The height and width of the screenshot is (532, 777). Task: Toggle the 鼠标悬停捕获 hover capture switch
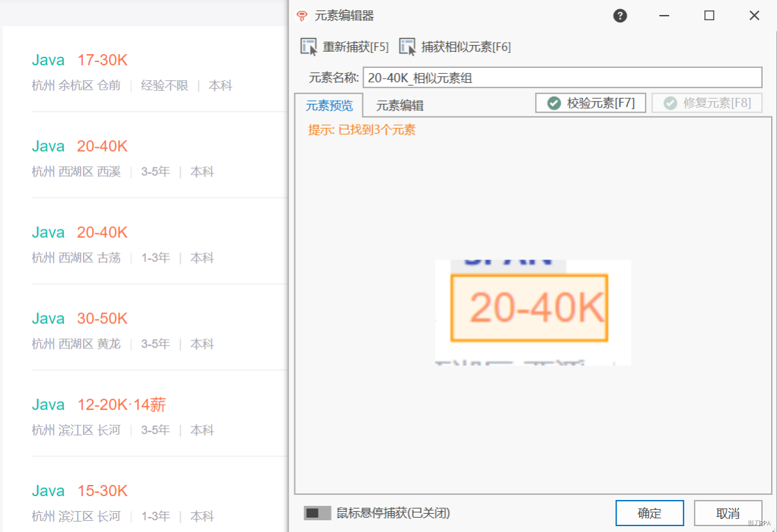pos(317,513)
